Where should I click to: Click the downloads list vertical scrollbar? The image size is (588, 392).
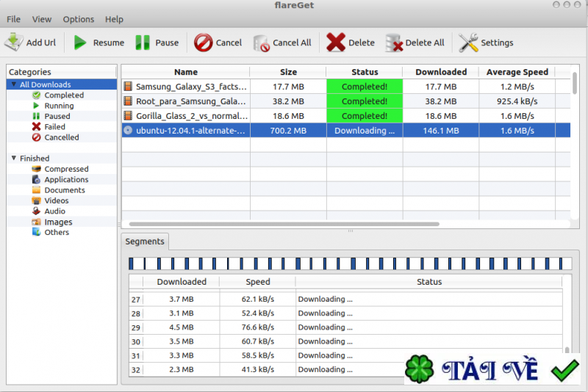(x=575, y=83)
